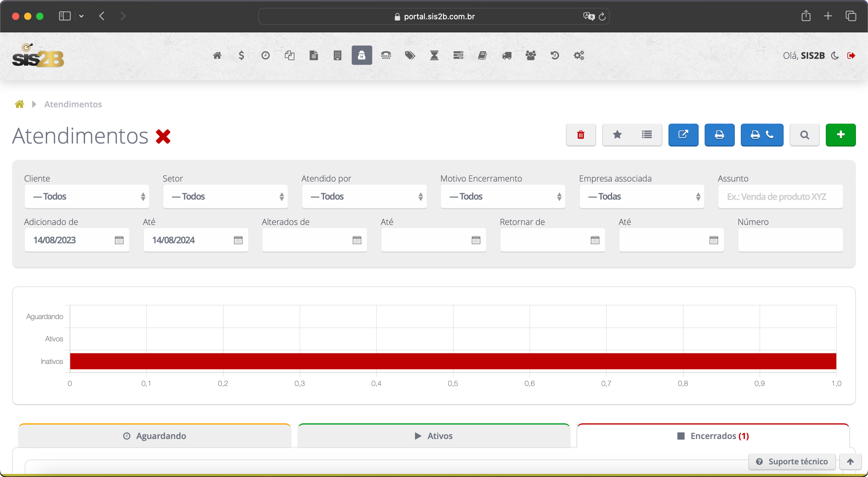Click the green plus add button
The image size is (868, 477).
click(x=840, y=135)
